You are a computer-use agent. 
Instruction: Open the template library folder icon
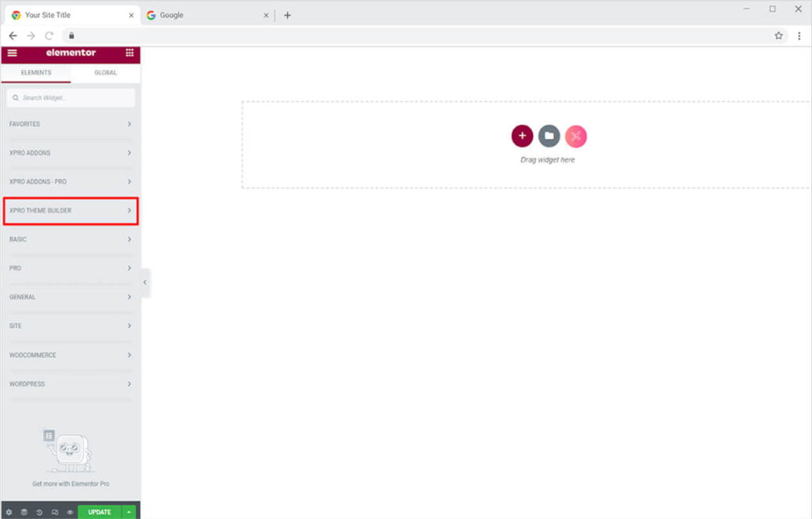[549, 136]
